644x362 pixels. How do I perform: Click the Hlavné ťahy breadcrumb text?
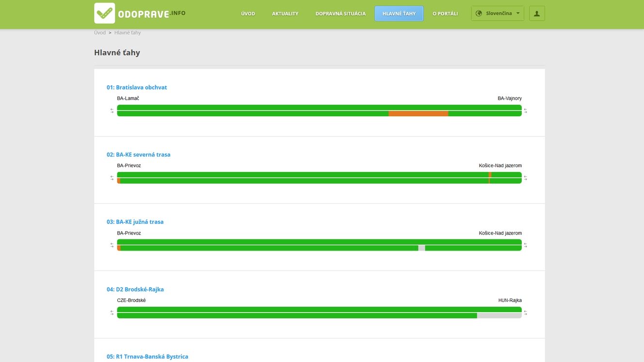pyautogui.click(x=128, y=33)
